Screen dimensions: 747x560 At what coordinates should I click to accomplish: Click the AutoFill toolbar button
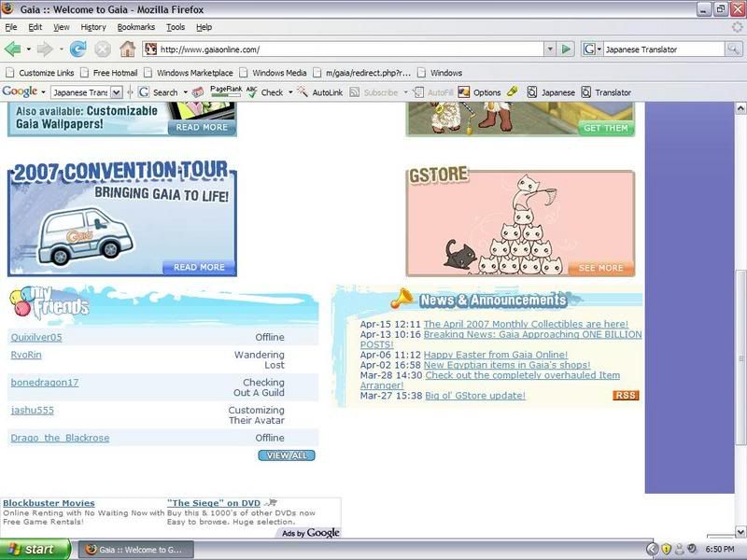pyautogui.click(x=433, y=92)
